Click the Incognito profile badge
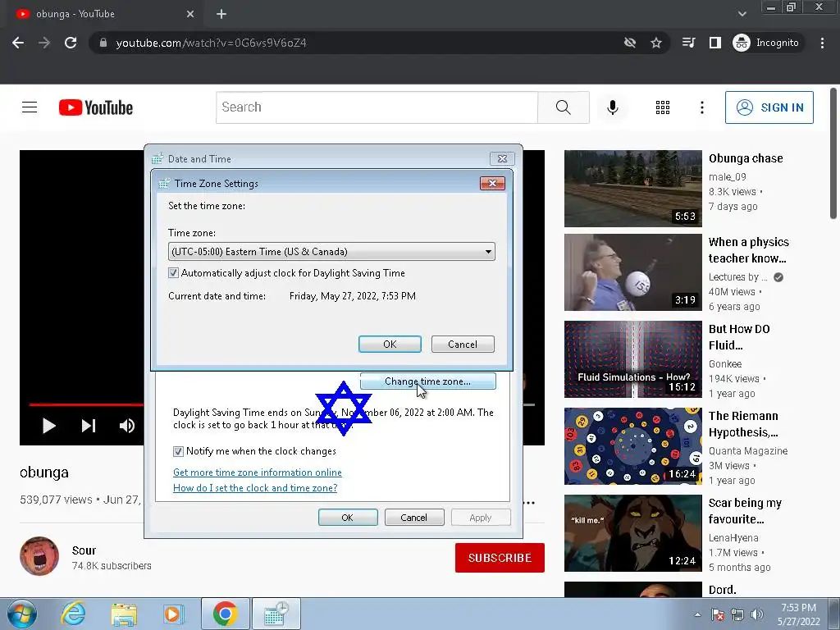840x630 pixels. [766, 43]
